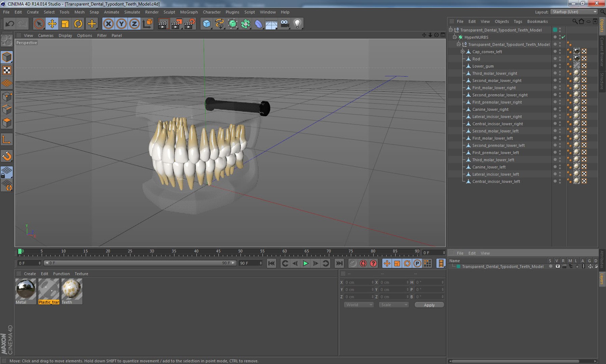The height and width of the screenshot is (364, 606).
Task: Select the Live Selection tool
Action: 39,24
